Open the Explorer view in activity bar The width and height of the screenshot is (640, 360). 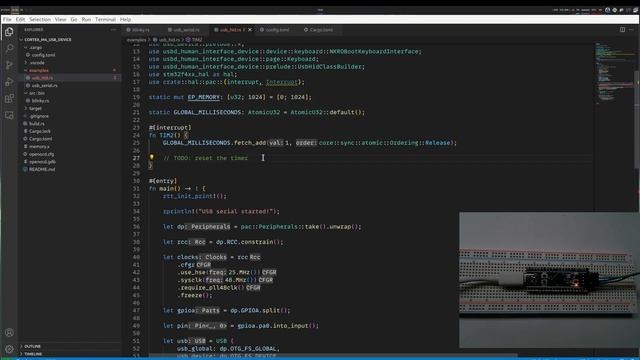coord(9,32)
